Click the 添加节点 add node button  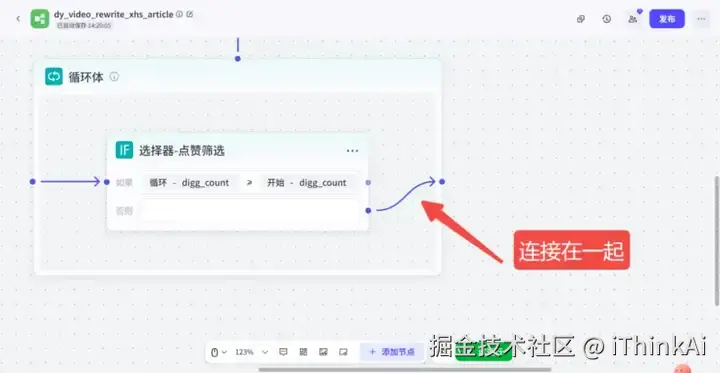(x=392, y=352)
